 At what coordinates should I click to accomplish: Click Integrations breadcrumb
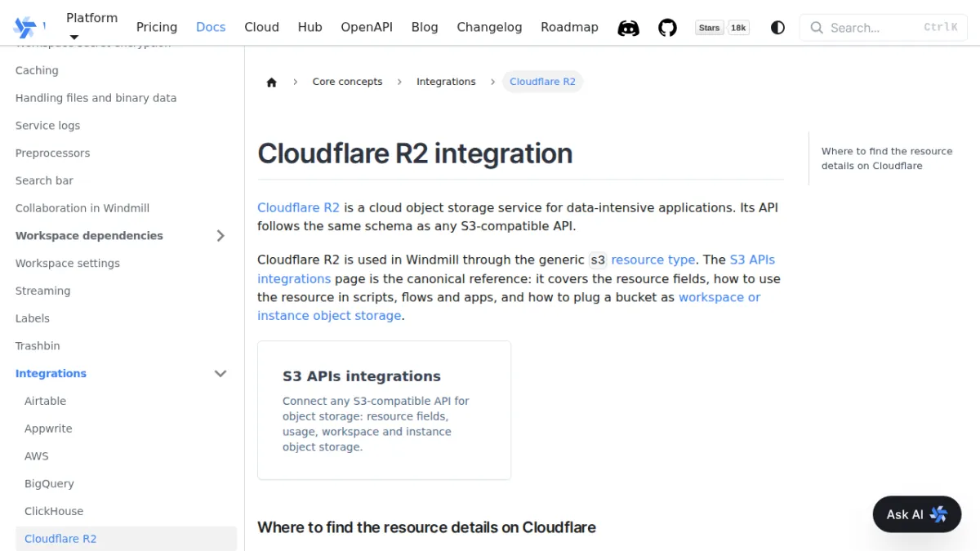pyautogui.click(x=446, y=82)
